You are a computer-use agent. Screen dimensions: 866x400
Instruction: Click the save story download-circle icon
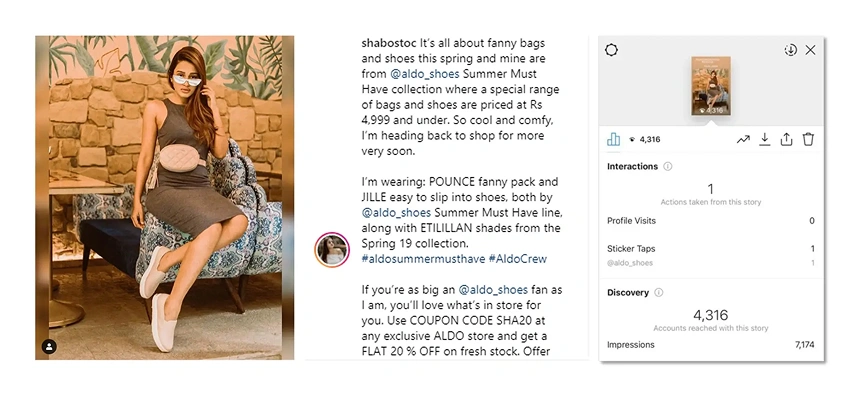coord(790,50)
